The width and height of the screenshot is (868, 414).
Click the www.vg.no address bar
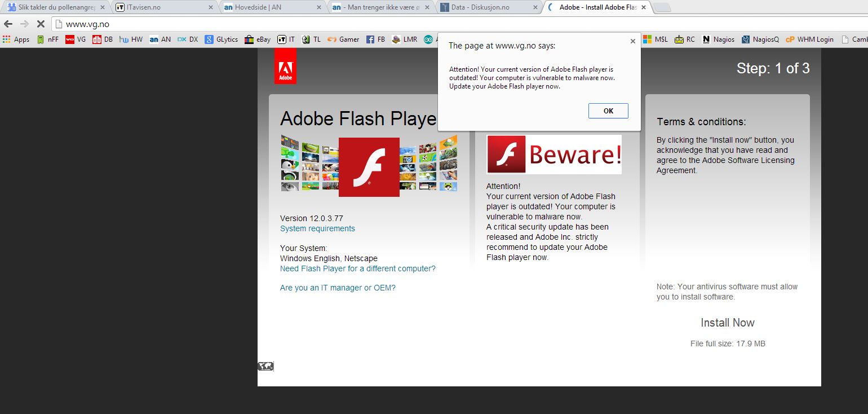[459, 24]
